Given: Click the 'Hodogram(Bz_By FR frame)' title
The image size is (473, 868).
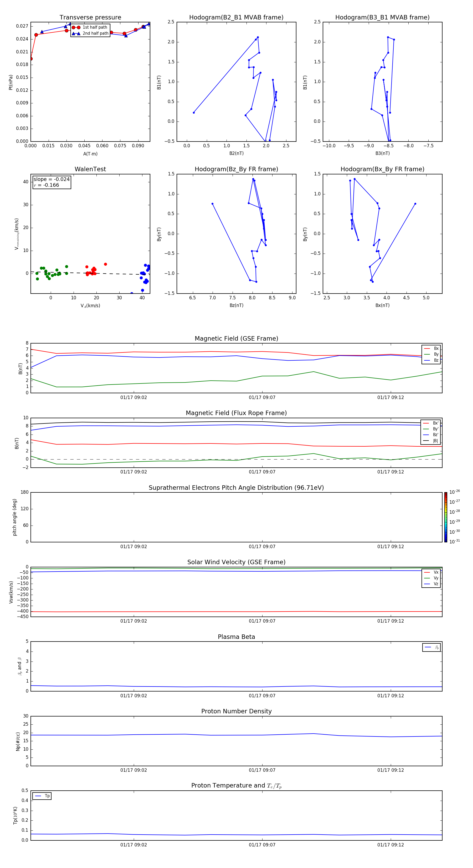Looking at the screenshot, I should coord(236,169).
